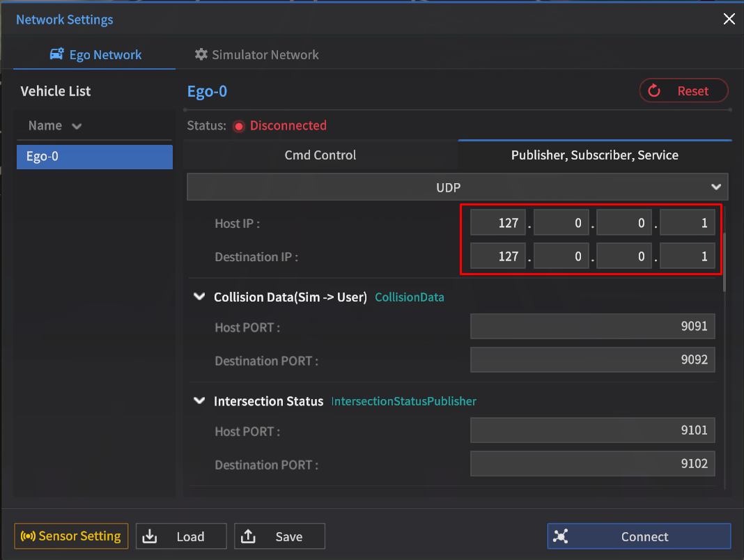Switch to the Ego Network tab
The width and height of the screenshot is (744, 560).
coord(95,55)
